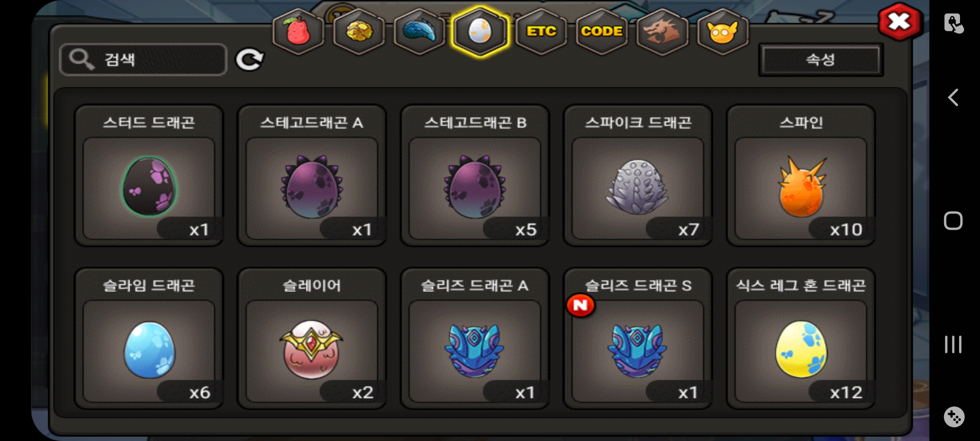Select the blue 슬라임 드래곤 egg
Viewport: 980px width, 441px height.
[x=149, y=339]
